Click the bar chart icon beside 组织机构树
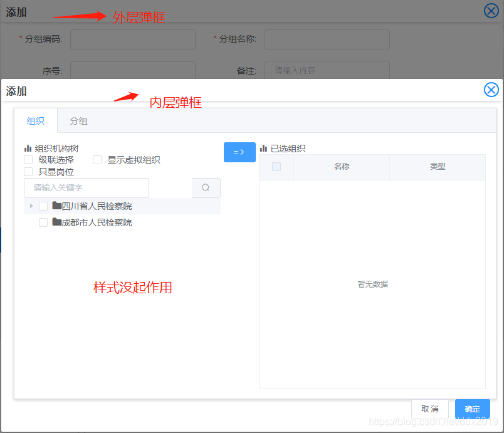The width and height of the screenshot is (504, 433). pos(27,148)
